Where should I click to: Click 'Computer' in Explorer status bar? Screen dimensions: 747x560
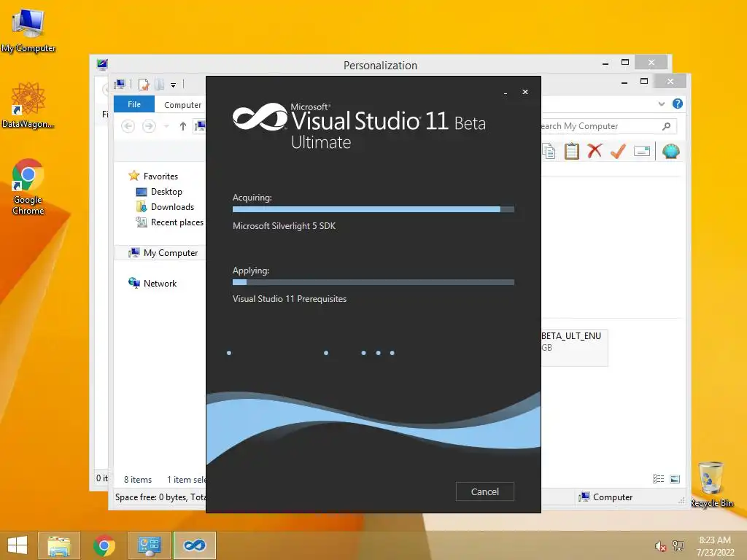[x=605, y=497]
